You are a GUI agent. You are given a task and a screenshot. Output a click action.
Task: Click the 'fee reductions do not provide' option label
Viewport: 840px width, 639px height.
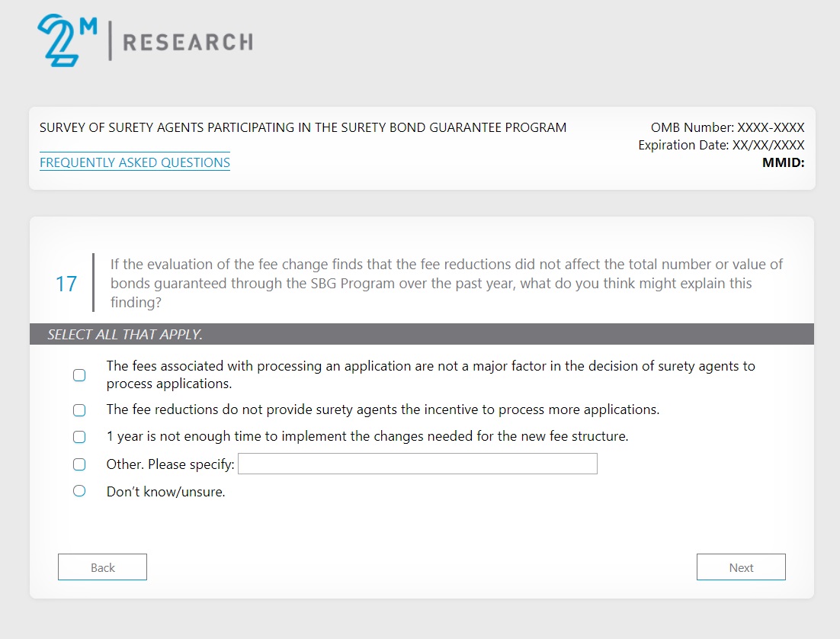click(383, 409)
